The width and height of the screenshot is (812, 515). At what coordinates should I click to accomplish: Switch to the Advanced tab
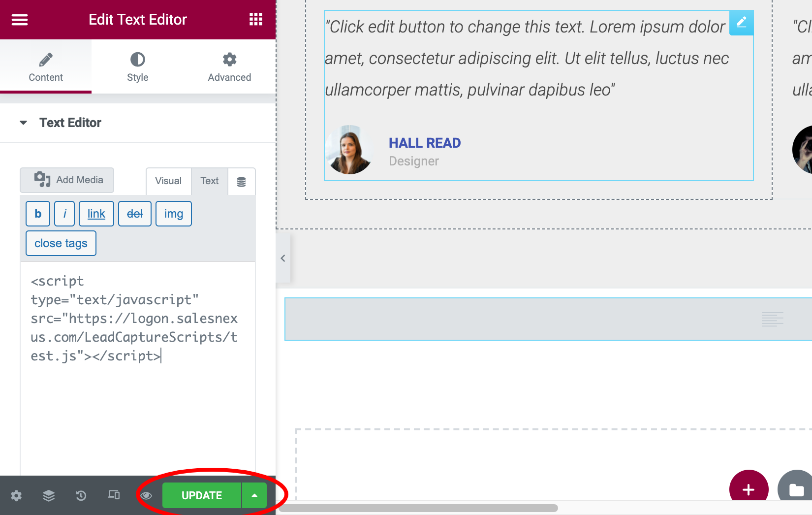[x=229, y=66]
